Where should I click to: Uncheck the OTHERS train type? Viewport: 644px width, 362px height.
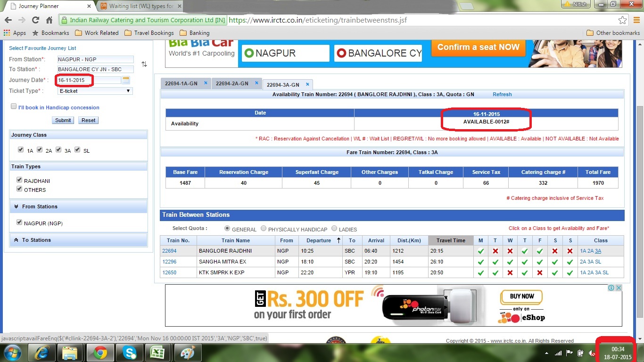[x=19, y=189]
